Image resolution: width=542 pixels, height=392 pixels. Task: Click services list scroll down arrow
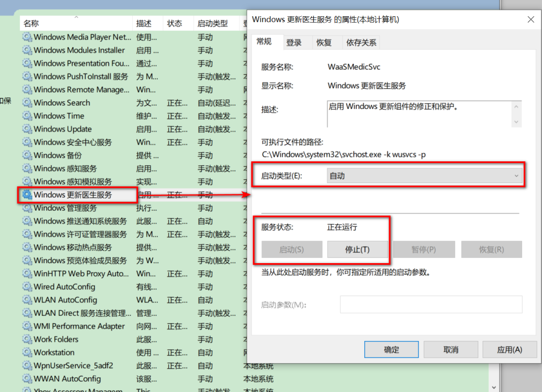tap(494, 387)
